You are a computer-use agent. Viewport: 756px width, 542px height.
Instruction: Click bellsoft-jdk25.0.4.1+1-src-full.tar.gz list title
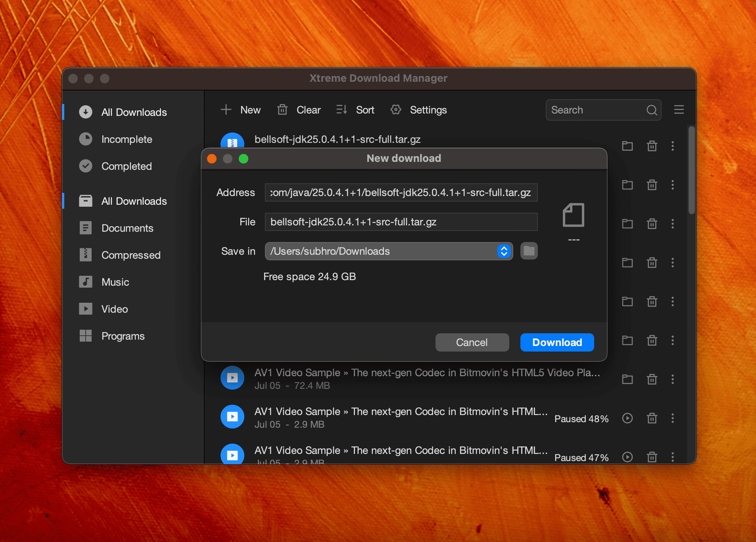(338, 139)
